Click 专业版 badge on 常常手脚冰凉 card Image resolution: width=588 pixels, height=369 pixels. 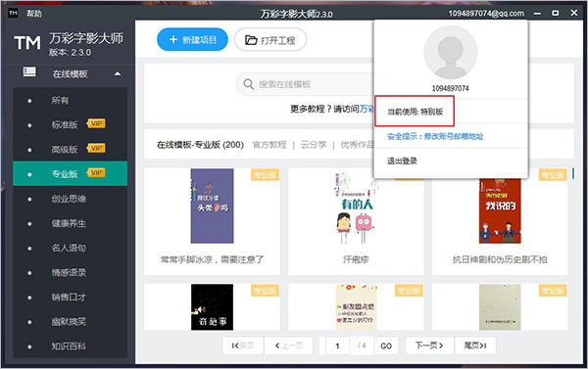point(265,175)
